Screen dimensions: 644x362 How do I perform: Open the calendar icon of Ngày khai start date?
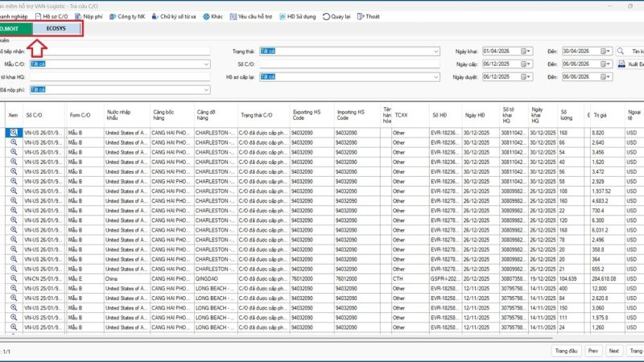tap(524, 51)
